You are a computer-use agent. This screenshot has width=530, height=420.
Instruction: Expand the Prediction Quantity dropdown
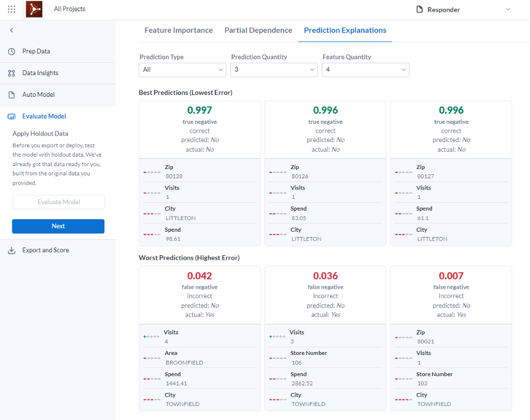pyautogui.click(x=274, y=70)
